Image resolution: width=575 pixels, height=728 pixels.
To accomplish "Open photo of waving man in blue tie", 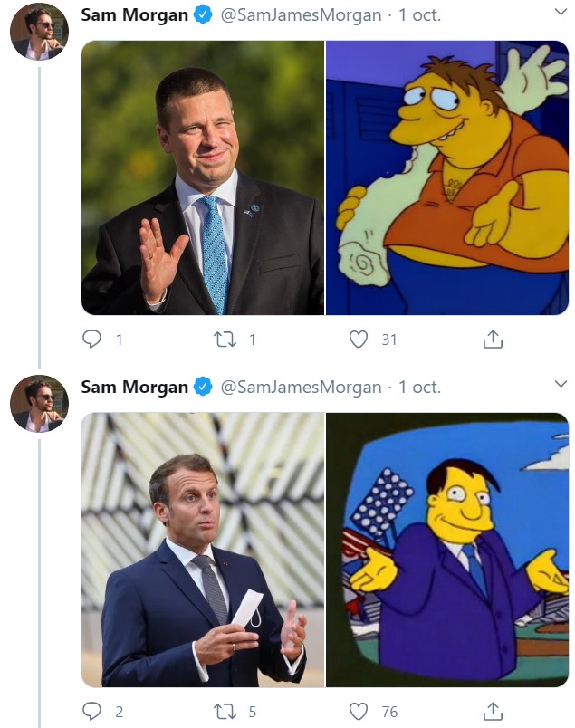I will click(x=203, y=178).
